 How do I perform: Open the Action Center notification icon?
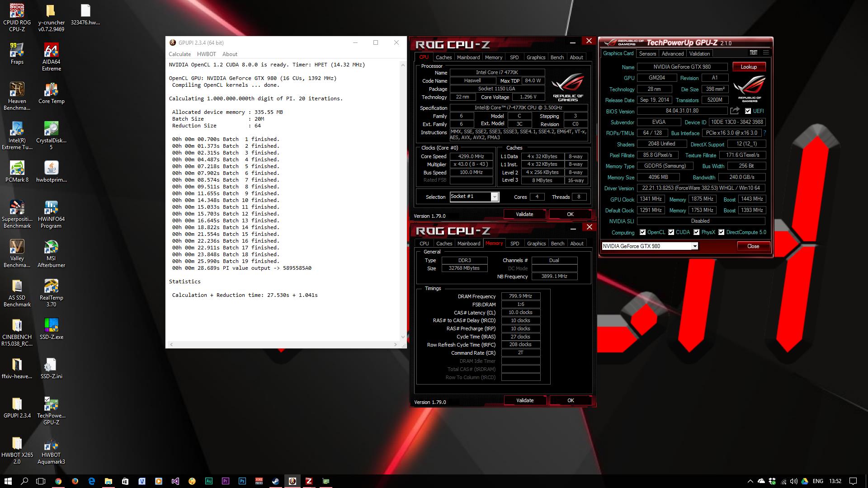[x=853, y=481]
